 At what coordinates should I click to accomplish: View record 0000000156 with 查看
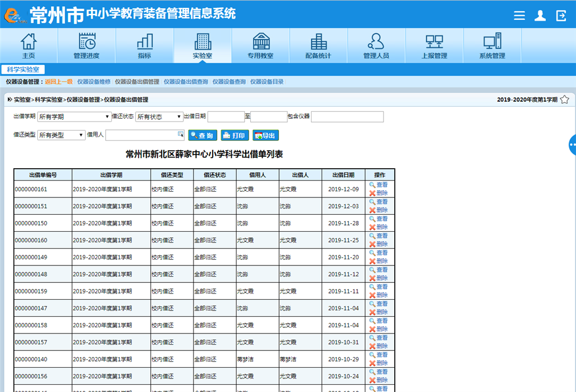pos(379,372)
